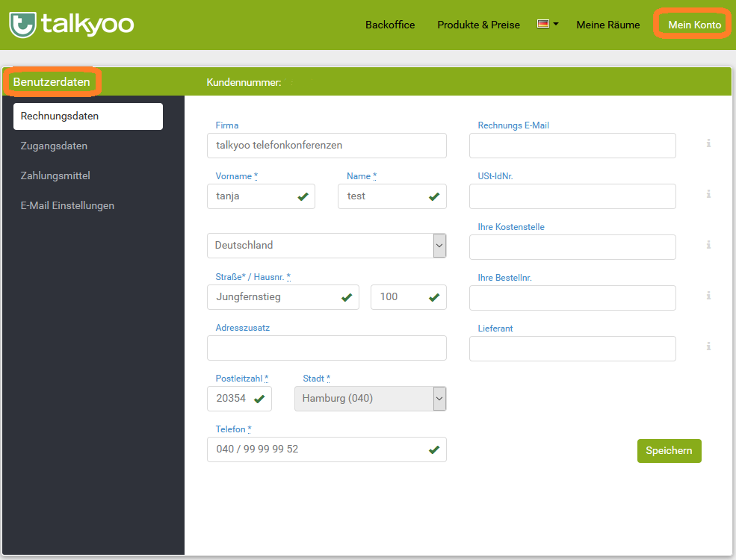Click the talkyoo logo
Viewport: 736px width, 560px height.
coord(71,25)
